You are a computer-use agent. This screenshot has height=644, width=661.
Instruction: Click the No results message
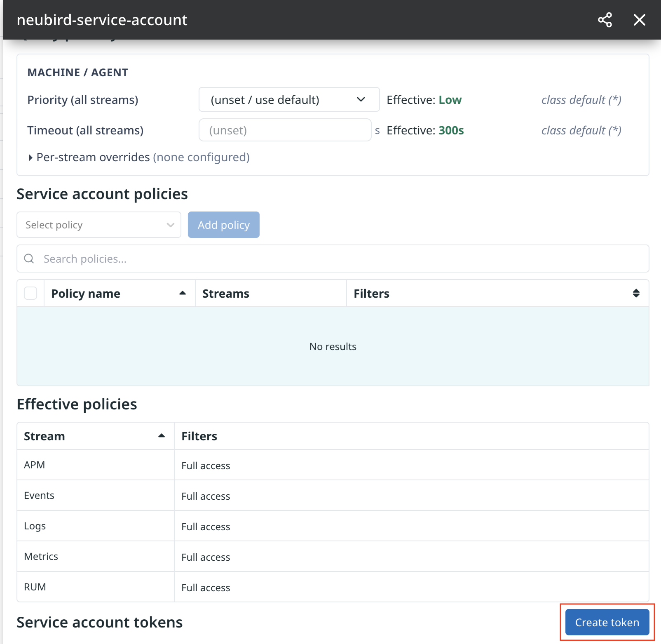pos(333,346)
